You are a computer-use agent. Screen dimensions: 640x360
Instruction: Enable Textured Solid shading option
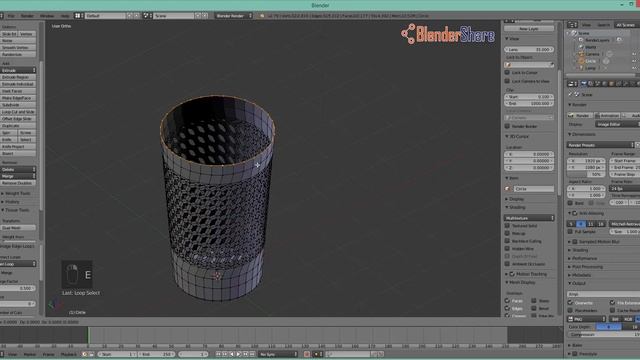point(507,225)
